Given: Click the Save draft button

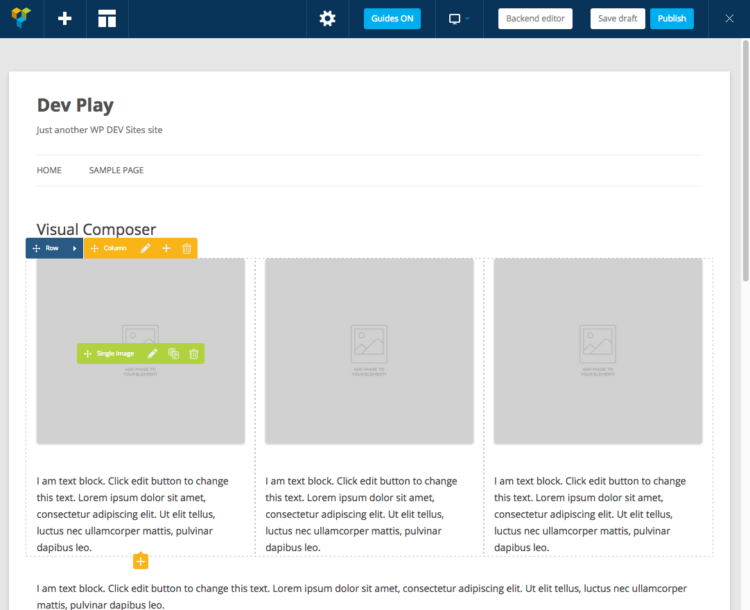Looking at the screenshot, I should [x=617, y=18].
